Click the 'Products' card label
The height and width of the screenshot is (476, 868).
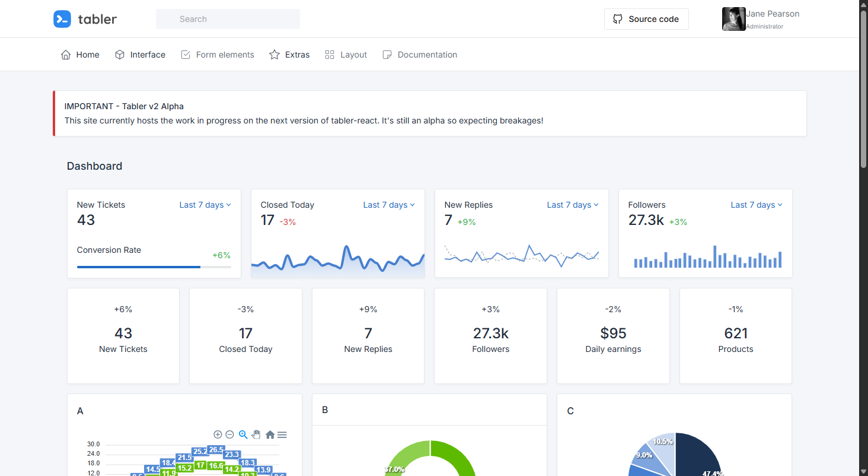[736, 349]
